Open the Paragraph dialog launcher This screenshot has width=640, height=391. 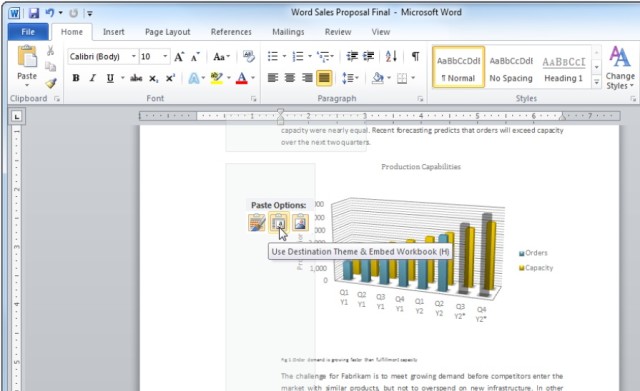tap(420, 99)
